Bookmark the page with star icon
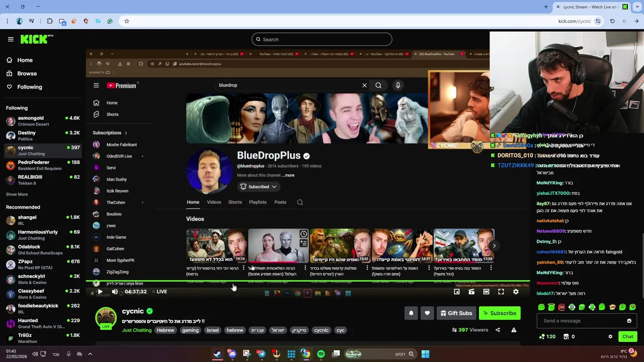This screenshot has height=362, width=644. point(127,21)
